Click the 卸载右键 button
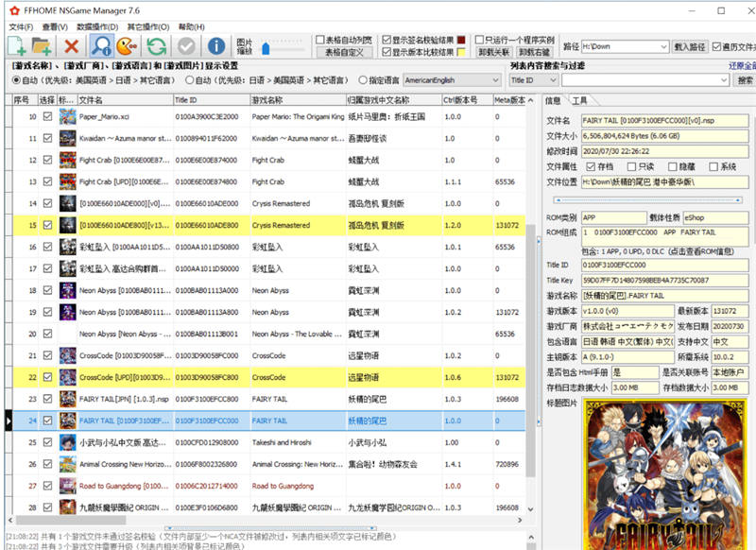Image resolution: width=756 pixels, height=550 pixels. coord(534,52)
